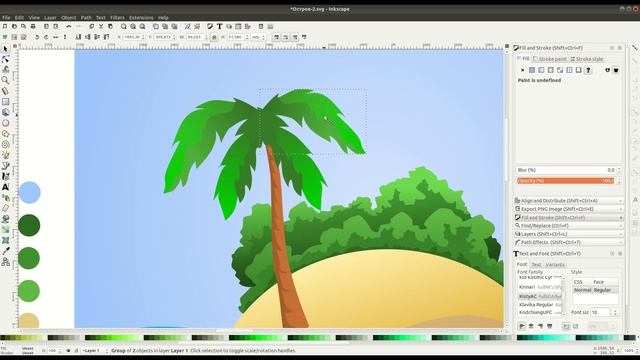Screen dimensions: 640x360
Task: Toggle horizontal text orientation button
Action: point(566,326)
